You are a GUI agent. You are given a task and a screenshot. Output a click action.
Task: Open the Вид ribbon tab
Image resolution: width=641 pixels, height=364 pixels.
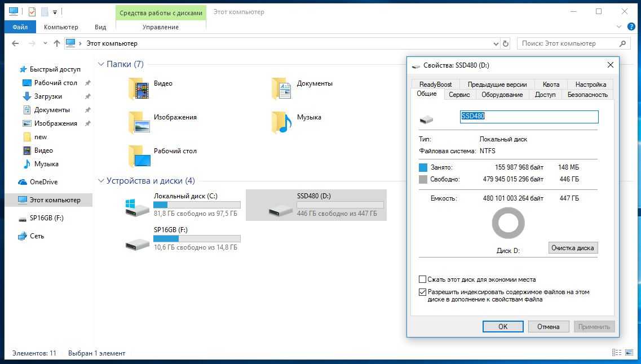pyautogui.click(x=100, y=27)
